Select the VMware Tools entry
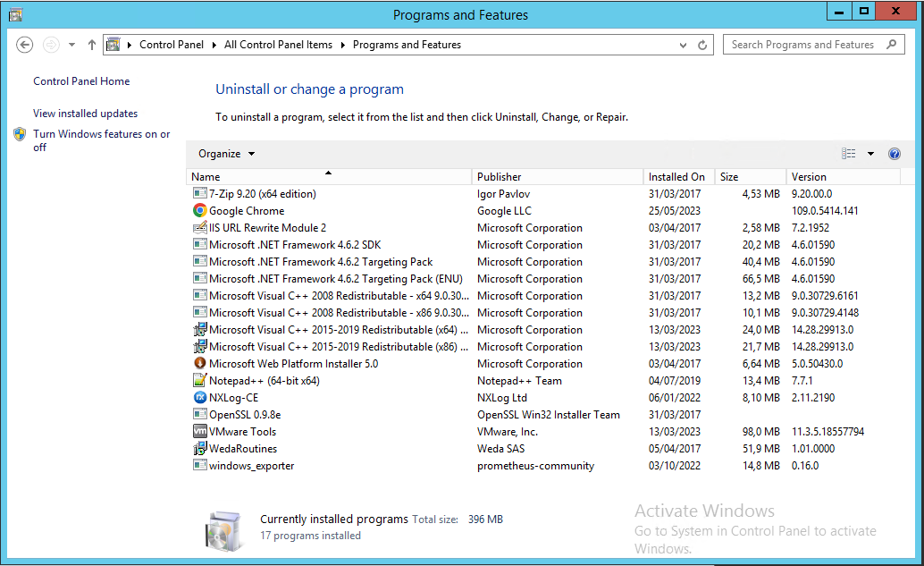924x566 pixels. click(243, 432)
